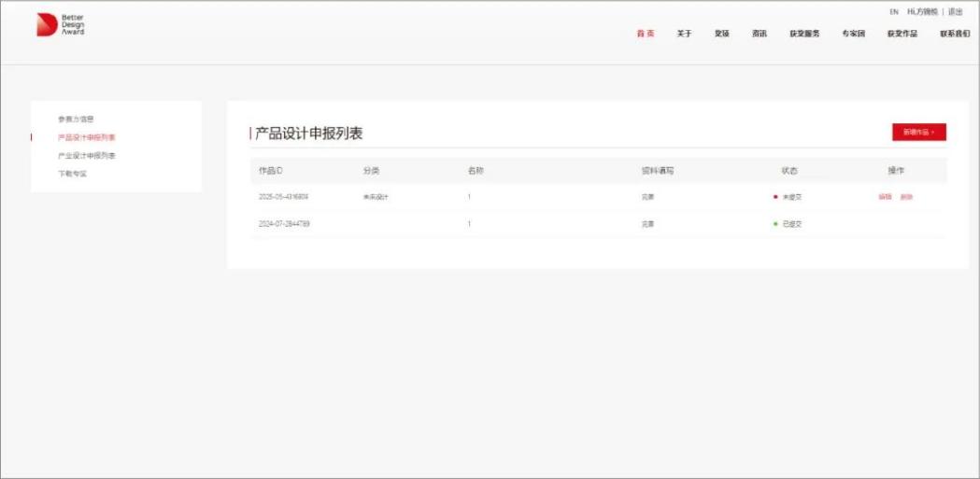
Task: Click the Better Design Award logo
Action: pyautogui.click(x=61, y=24)
